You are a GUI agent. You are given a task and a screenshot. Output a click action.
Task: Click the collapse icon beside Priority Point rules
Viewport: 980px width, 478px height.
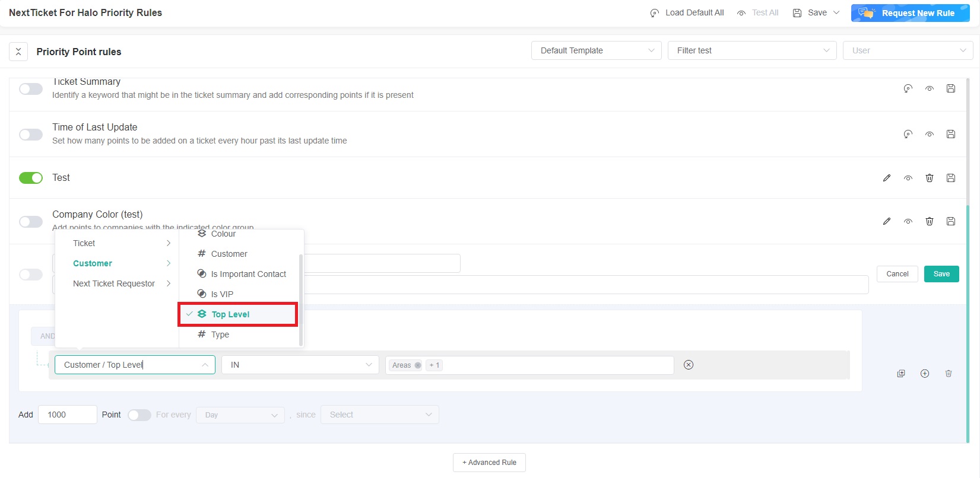[x=18, y=52]
